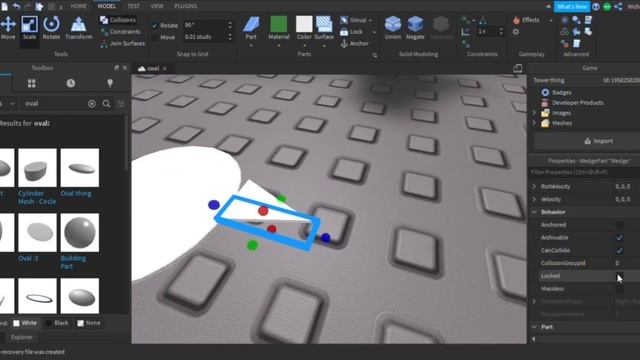Expand the Velocity property

(x=534, y=199)
